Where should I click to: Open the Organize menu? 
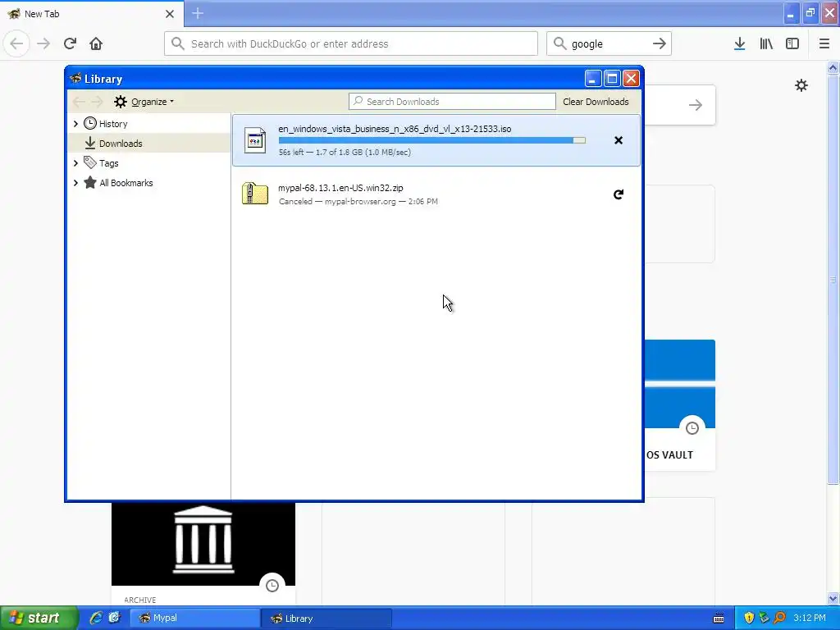point(144,102)
